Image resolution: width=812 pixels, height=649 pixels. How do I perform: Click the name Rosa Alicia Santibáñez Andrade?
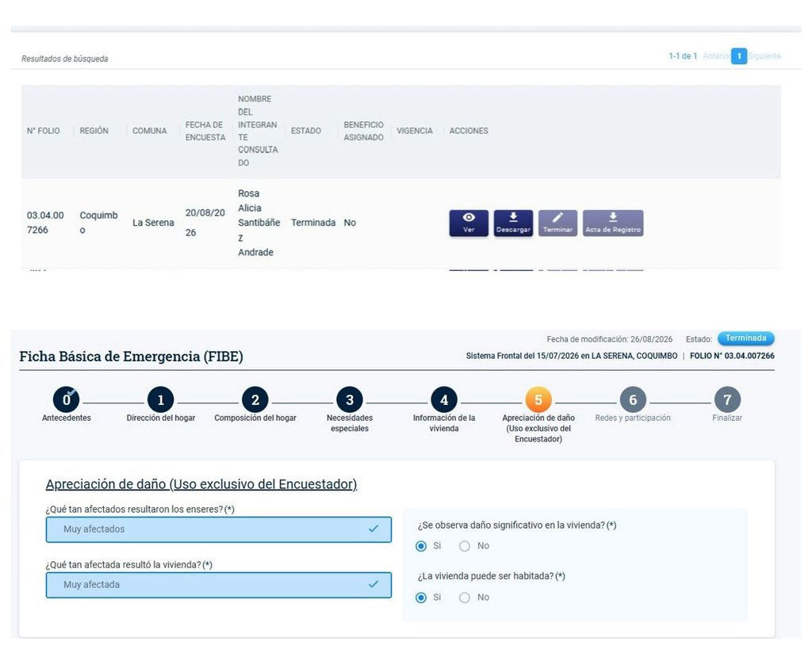[259, 223]
